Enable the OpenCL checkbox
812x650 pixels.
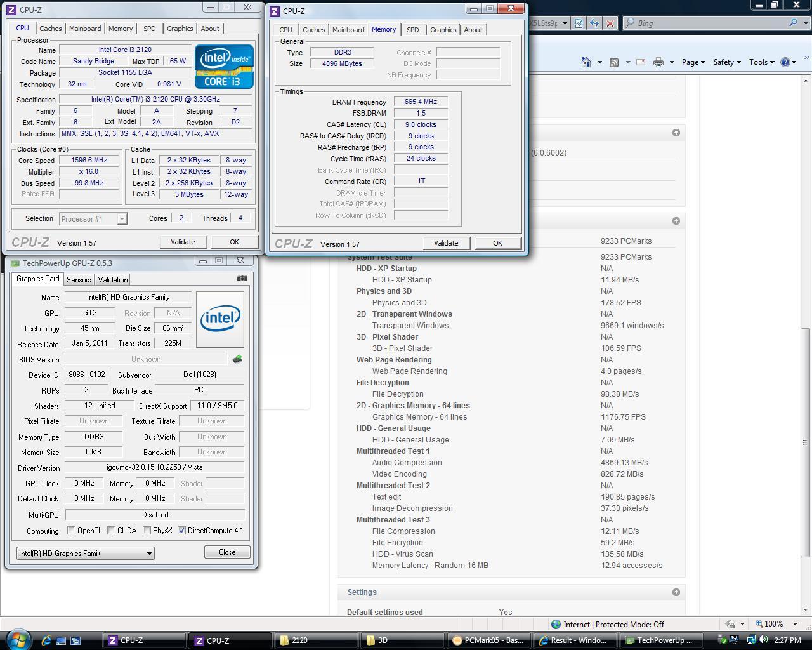(72, 531)
